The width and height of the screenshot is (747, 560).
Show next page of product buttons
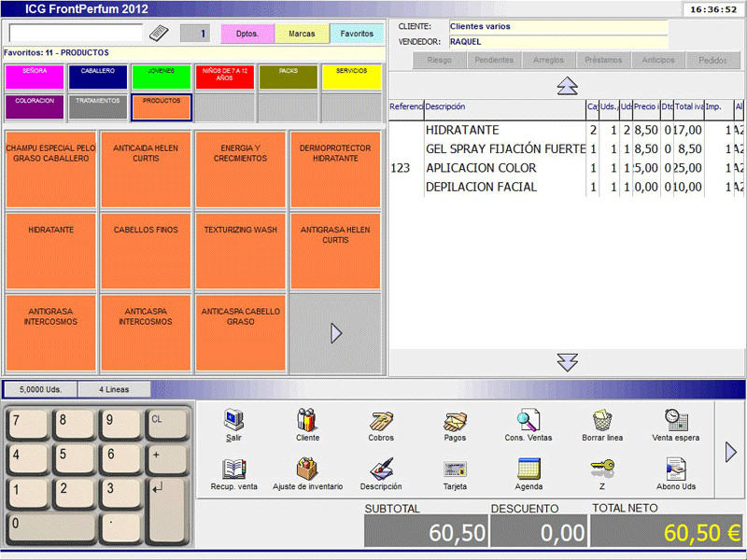point(336,333)
